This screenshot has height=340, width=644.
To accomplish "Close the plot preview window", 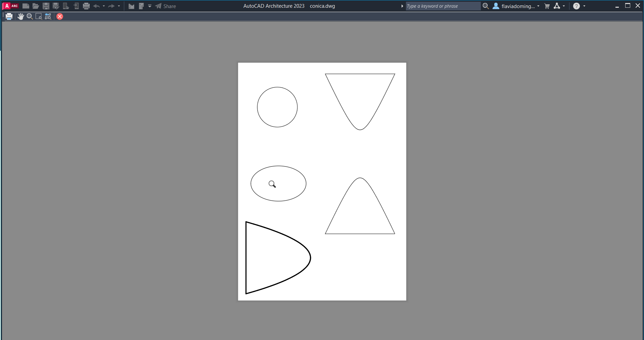I will pos(60,16).
